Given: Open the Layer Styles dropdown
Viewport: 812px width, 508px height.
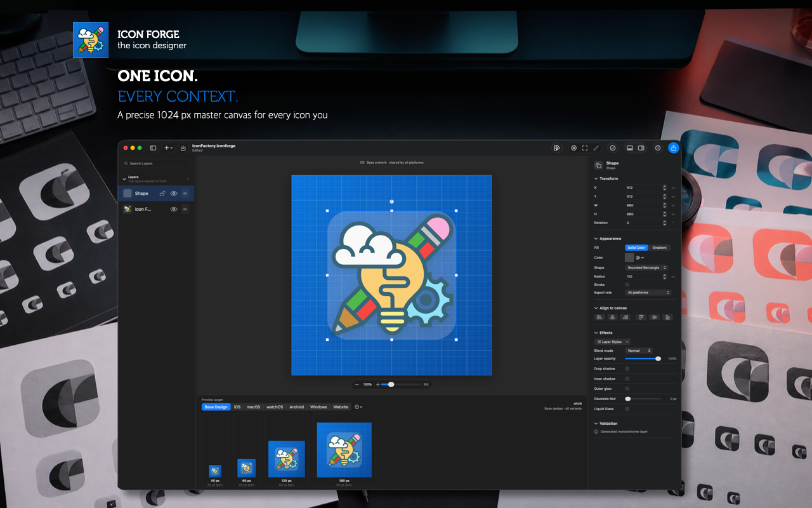Looking at the screenshot, I should click(x=612, y=342).
